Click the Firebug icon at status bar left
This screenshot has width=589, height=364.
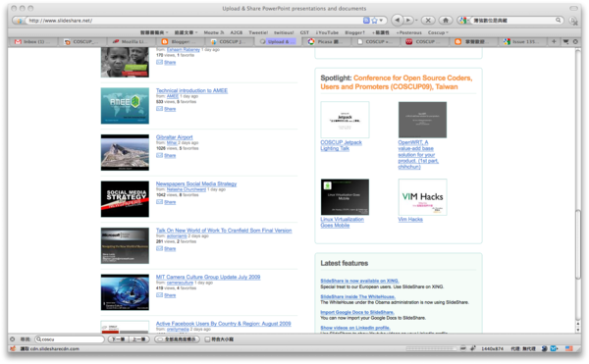tap(13, 348)
